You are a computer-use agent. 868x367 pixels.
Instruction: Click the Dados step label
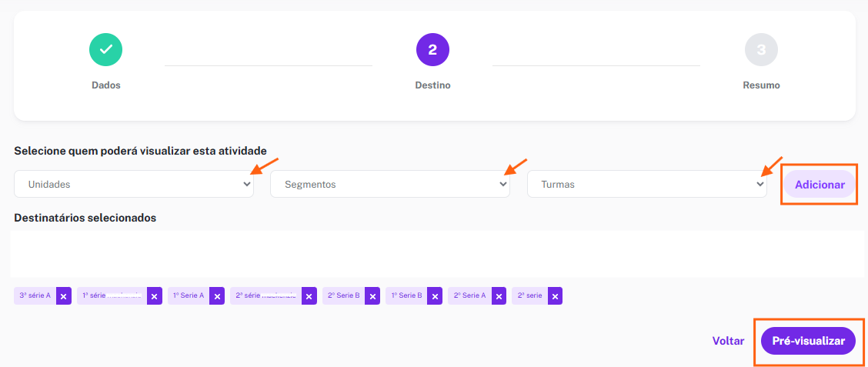tap(106, 85)
